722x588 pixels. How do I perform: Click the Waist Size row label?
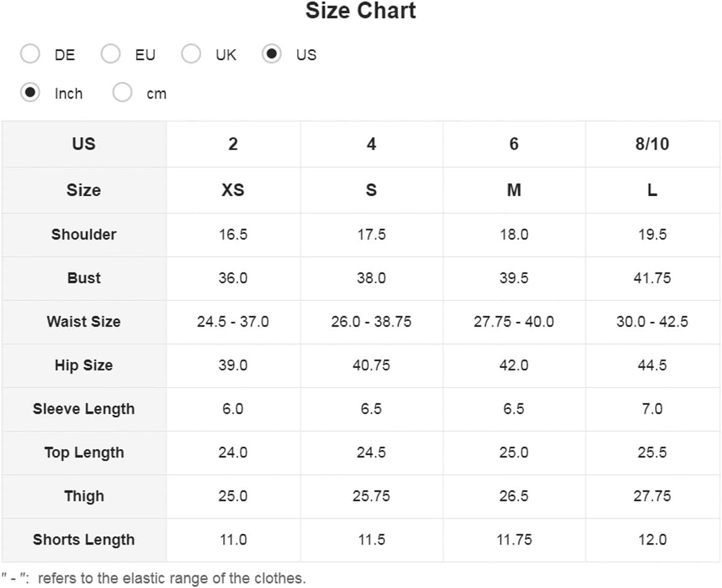pyautogui.click(x=84, y=322)
